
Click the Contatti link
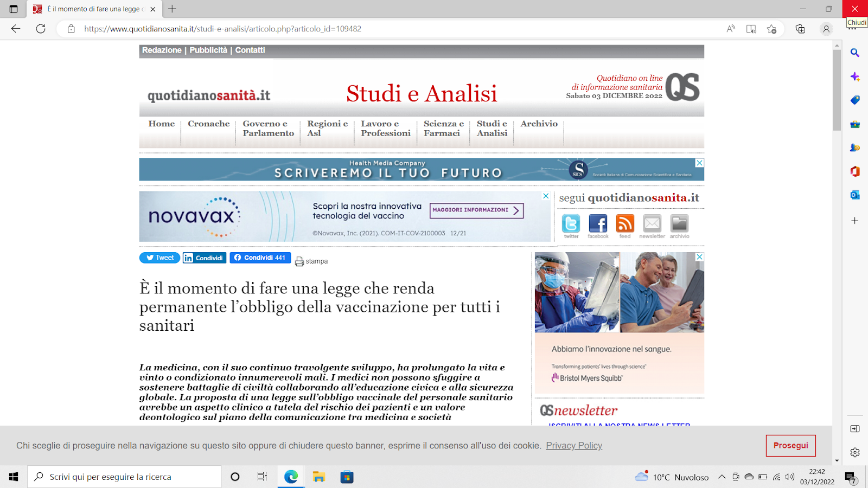coord(250,50)
